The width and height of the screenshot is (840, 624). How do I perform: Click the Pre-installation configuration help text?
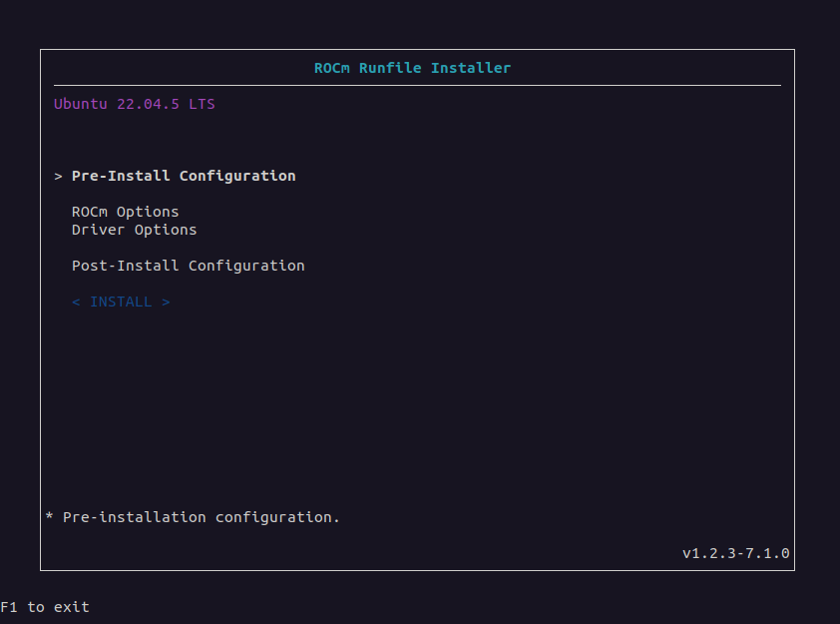(202, 517)
